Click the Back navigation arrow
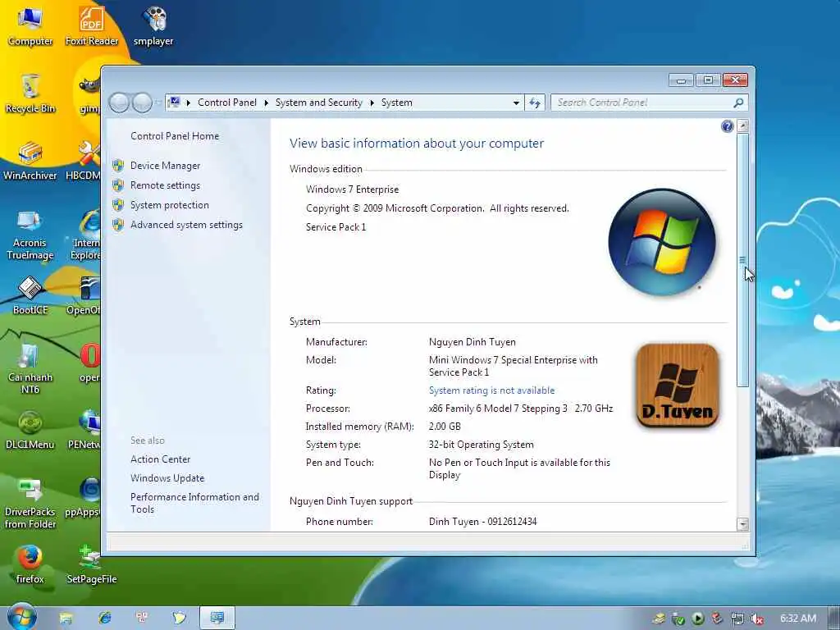This screenshot has width=840, height=630. point(119,103)
